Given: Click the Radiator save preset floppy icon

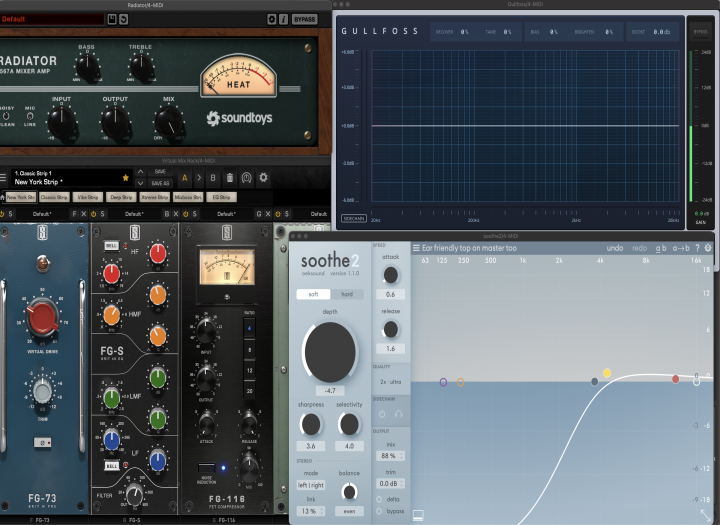Looking at the screenshot, I should click(112, 19).
